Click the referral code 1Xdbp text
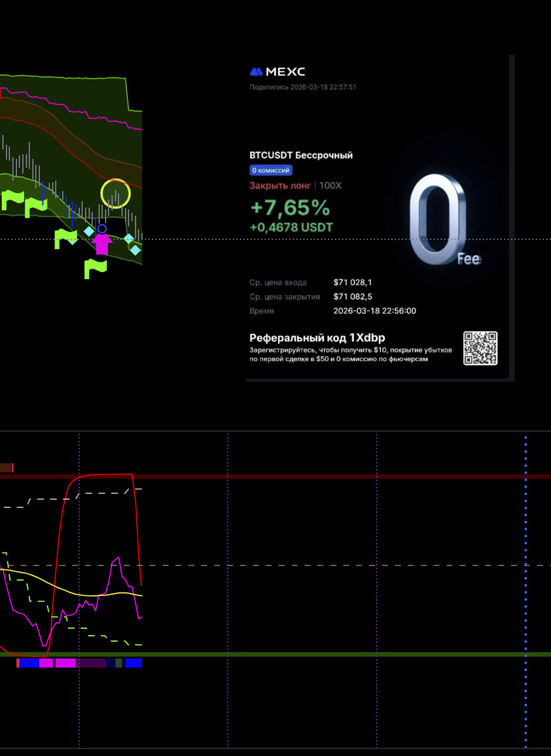The height and width of the screenshot is (756, 551). pyautogui.click(x=317, y=338)
